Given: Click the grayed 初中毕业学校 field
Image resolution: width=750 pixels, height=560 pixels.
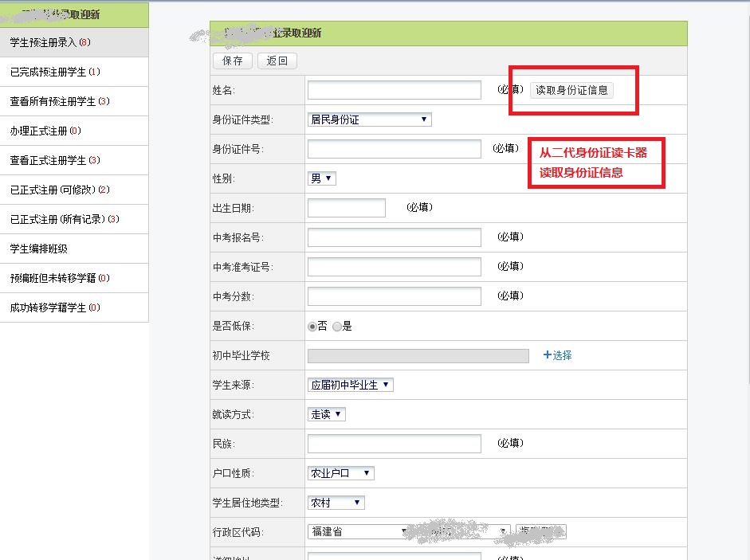Looking at the screenshot, I should [418, 356].
